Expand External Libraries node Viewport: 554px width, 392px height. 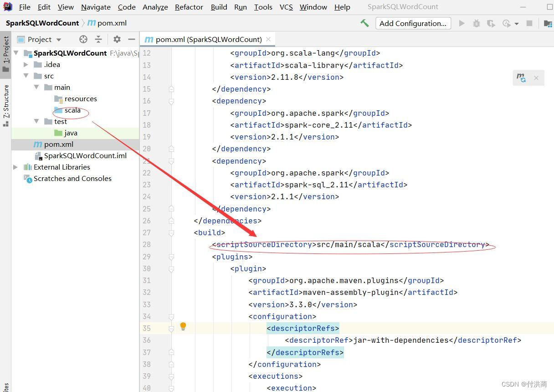[16, 167]
